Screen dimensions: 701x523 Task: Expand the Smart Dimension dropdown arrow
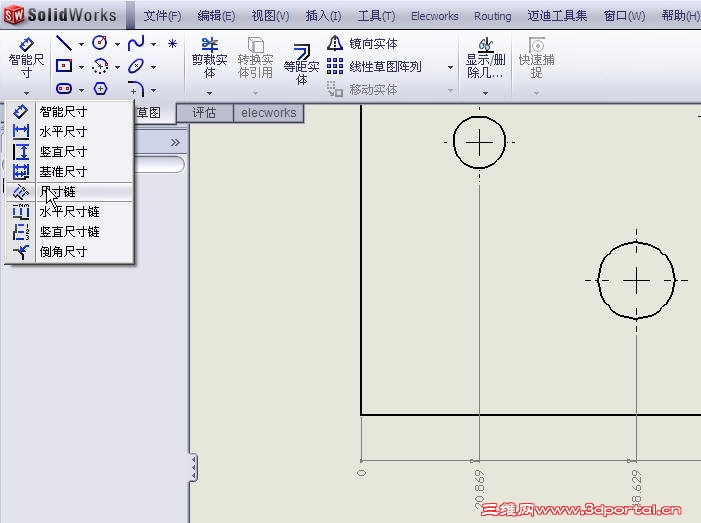[x=26, y=93]
